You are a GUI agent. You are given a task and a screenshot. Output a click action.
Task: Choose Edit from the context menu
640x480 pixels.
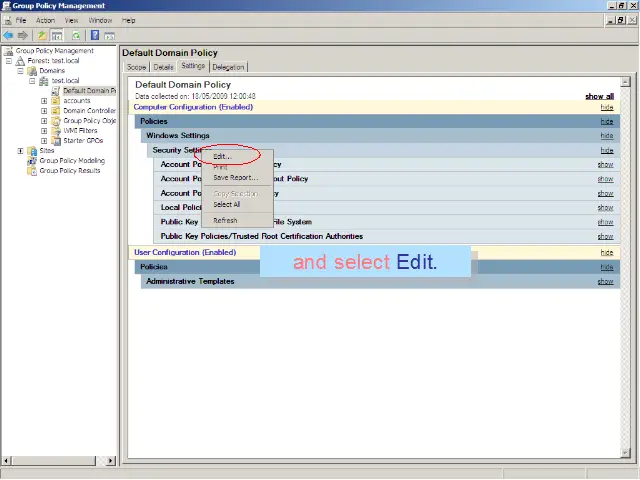coord(222,156)
